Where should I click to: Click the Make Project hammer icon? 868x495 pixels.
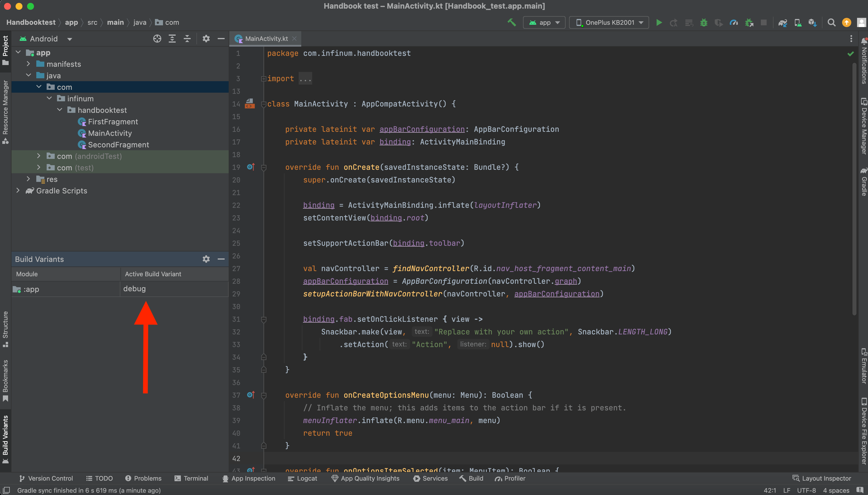[x=511, y=22]
